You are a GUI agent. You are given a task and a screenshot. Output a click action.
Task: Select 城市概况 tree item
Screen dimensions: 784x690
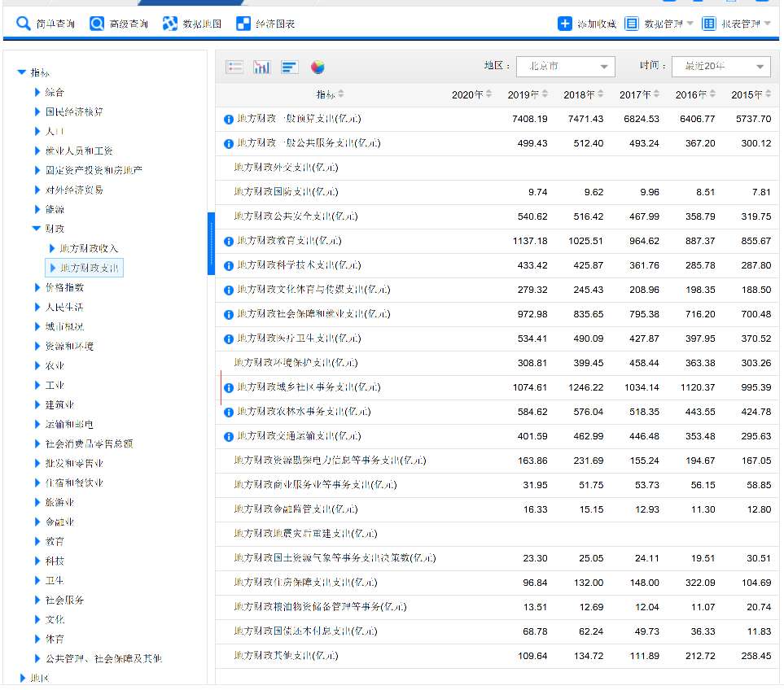[64, 326]
